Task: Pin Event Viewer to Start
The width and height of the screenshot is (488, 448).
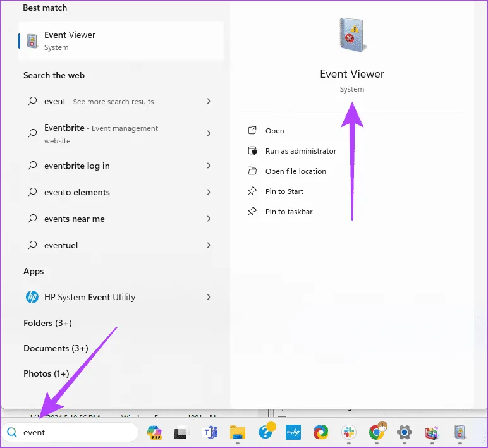Action: pyautogui.click(x=284, y=191)
